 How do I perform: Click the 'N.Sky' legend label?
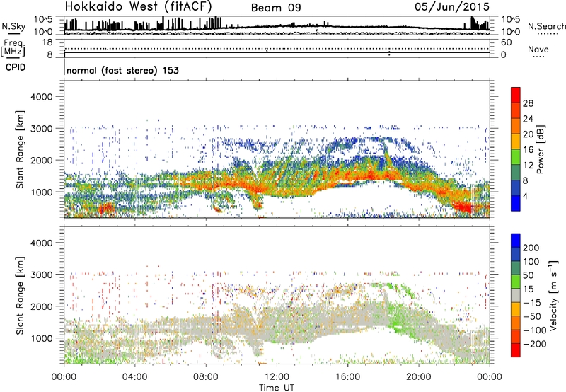tap(13, 26)
